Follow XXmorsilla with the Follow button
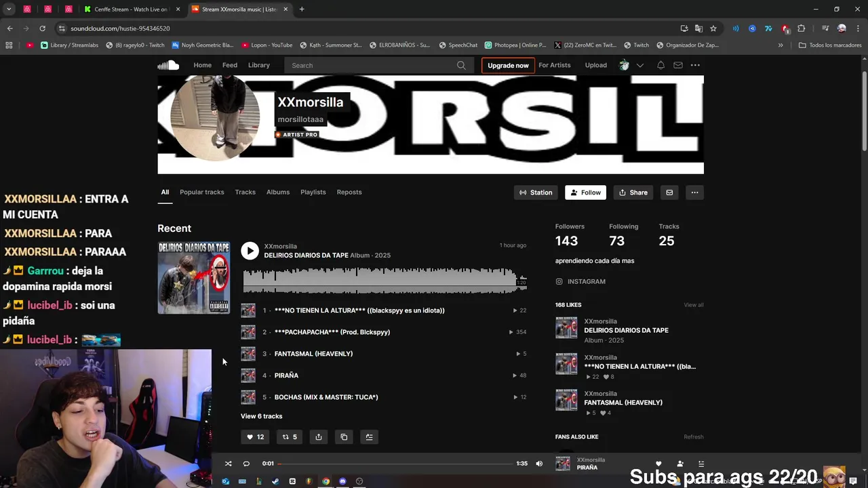Viewport: 868px width, 488px height. coord(585,192)
